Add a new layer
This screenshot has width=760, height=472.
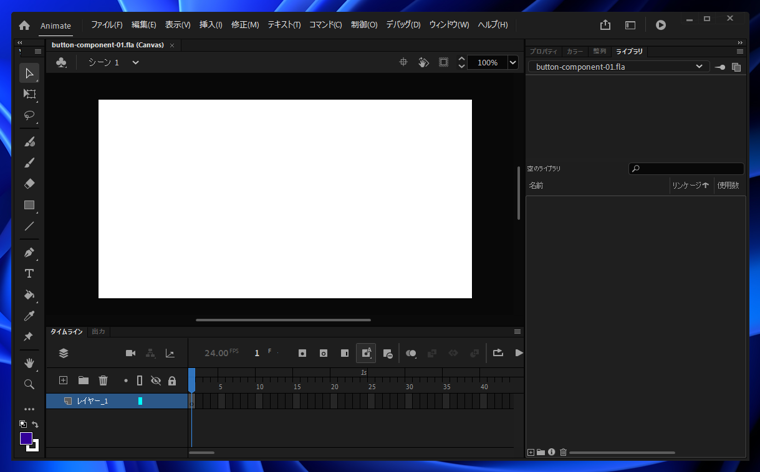tap(63, 380)
